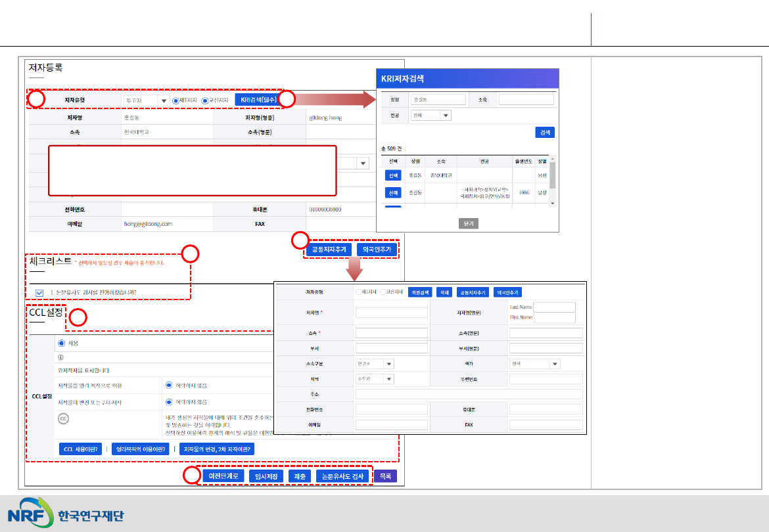Open the CCL 사용이란? help button

click(81, 449)
